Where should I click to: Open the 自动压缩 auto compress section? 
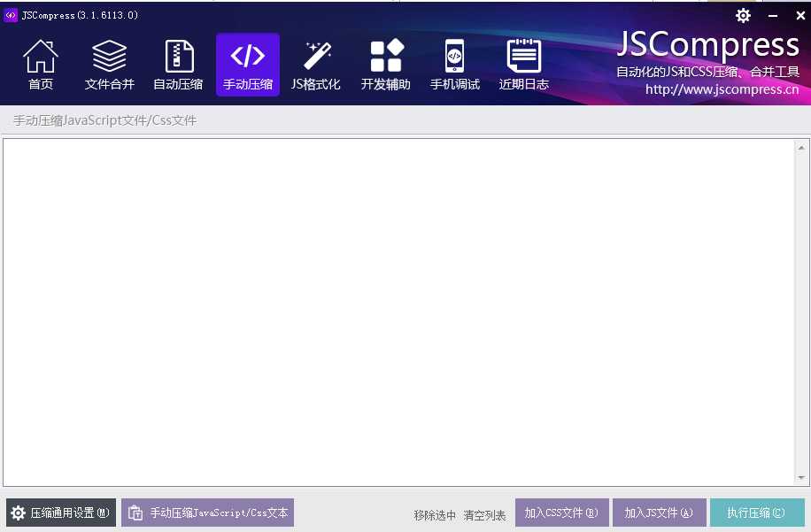[x=179, y=65]
